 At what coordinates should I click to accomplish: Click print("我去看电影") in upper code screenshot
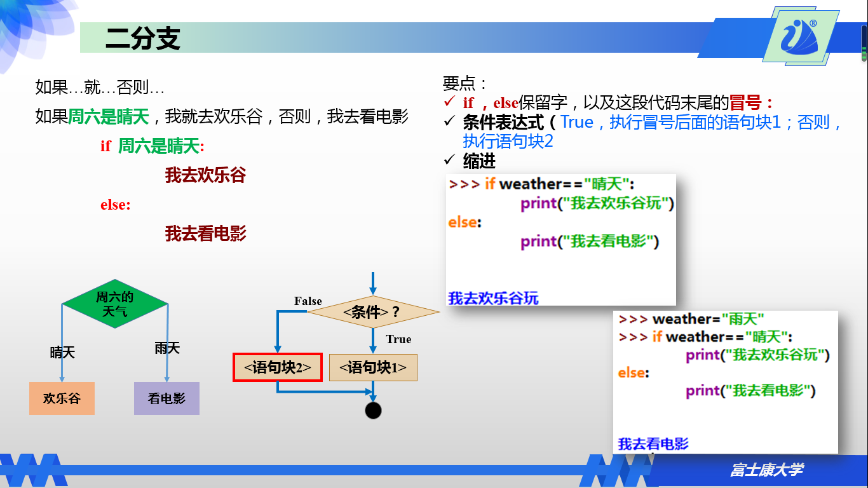pyautogui.click(x=590, y=241)
